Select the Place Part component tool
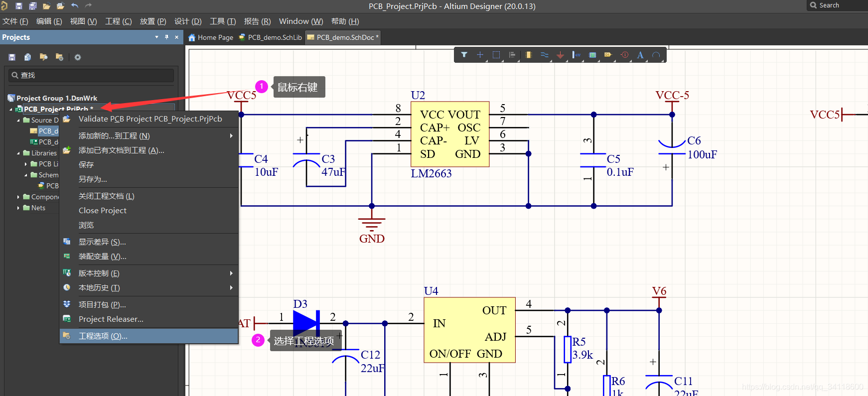The image size is (868, 396). pos(528,55)
